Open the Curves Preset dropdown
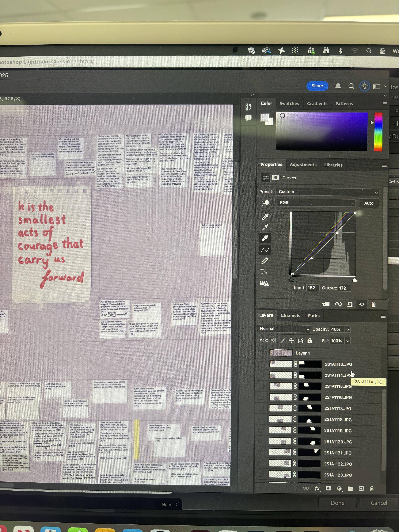This screenshot has height=532, width=399. [327, 192]
